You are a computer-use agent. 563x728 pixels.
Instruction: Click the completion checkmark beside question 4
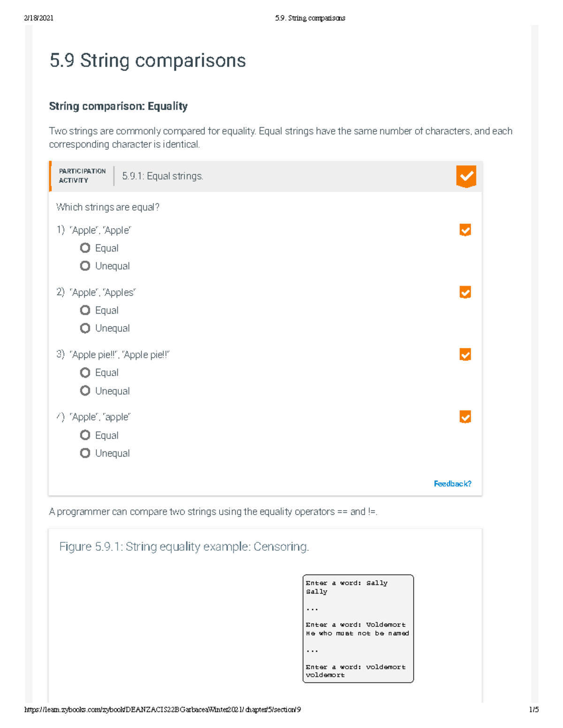(465, 417)
